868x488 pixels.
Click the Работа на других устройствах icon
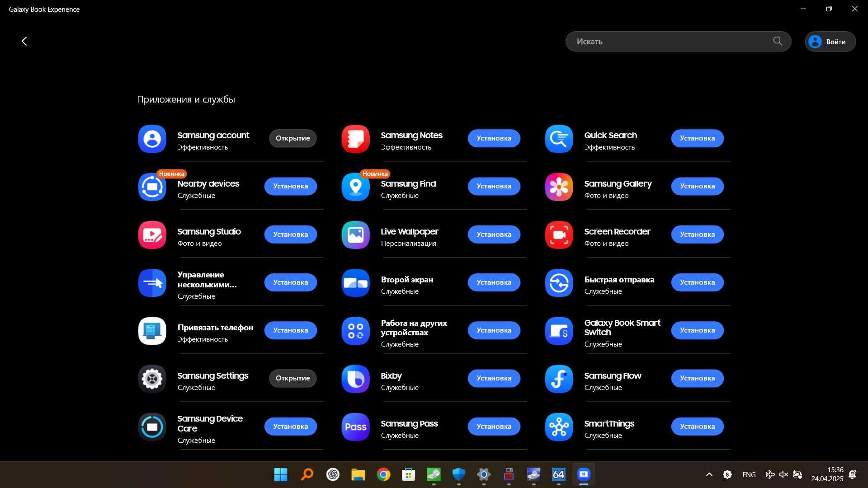pos(355,331)
